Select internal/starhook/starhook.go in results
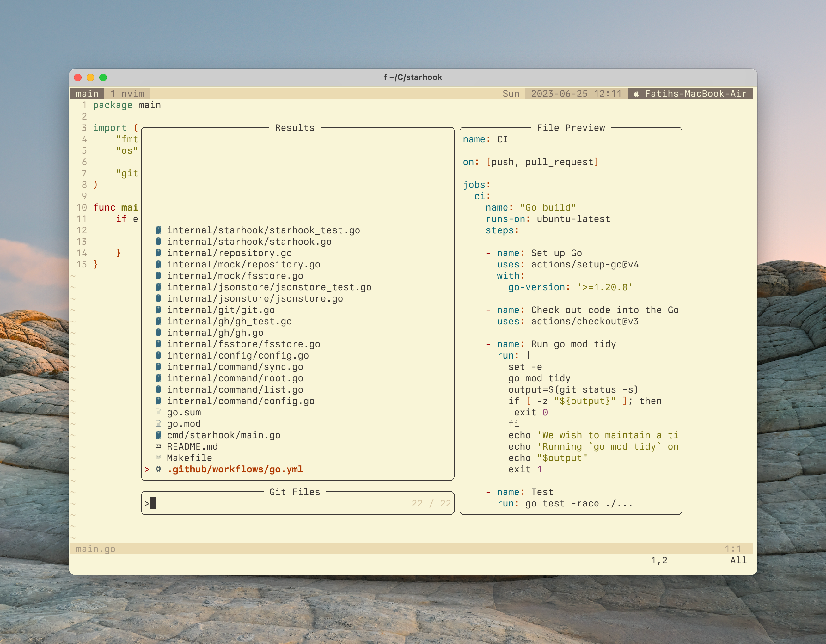 [249, 241]
